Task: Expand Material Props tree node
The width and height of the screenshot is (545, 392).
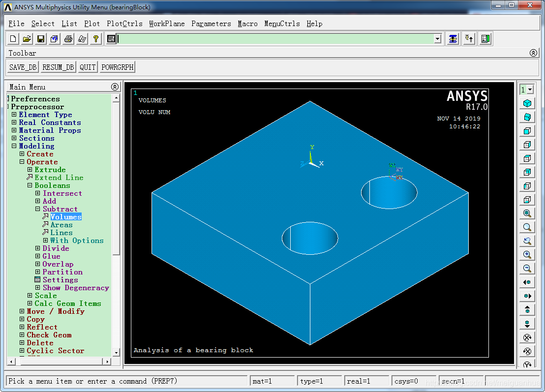Action: pos(14,130)
